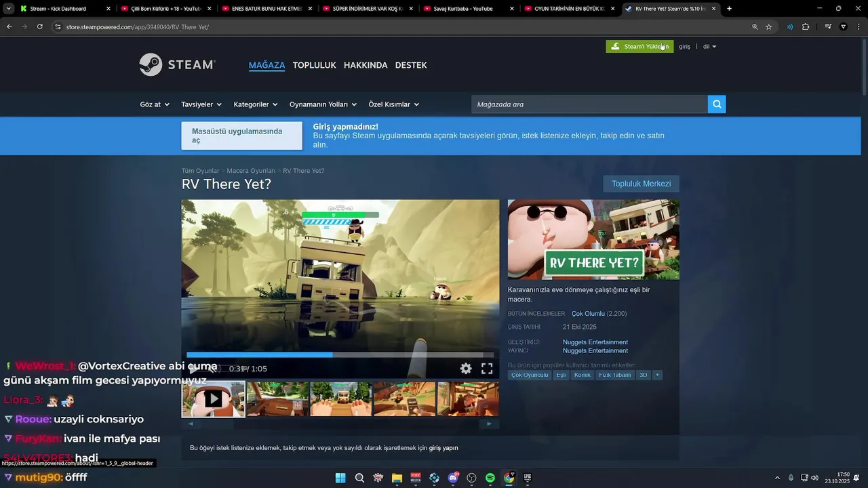This screenshot has height=488, width=868.
Task: Switch to the ENES BATUR tab
Action: 266,9
